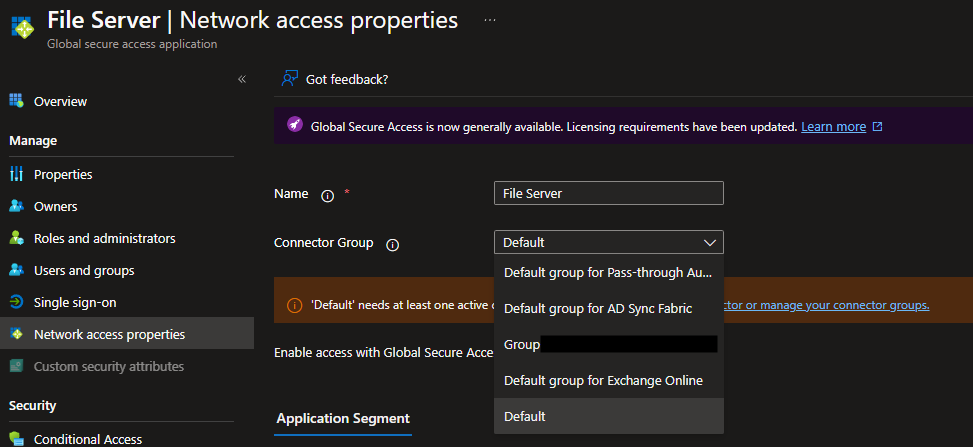
Task: Click the File Server application icon in header
Action: pyautogui.click(x=23, y=27)
